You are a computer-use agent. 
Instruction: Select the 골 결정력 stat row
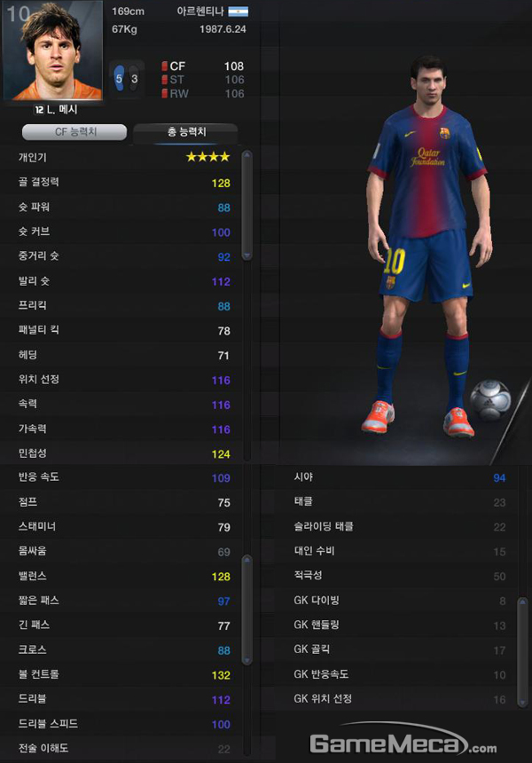click(x=124, y=183)
